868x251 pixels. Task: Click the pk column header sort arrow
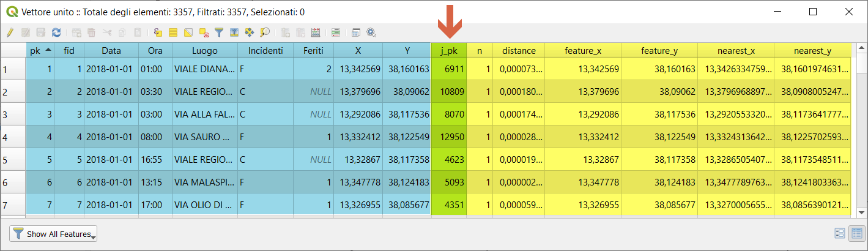[x=48, y=50]
